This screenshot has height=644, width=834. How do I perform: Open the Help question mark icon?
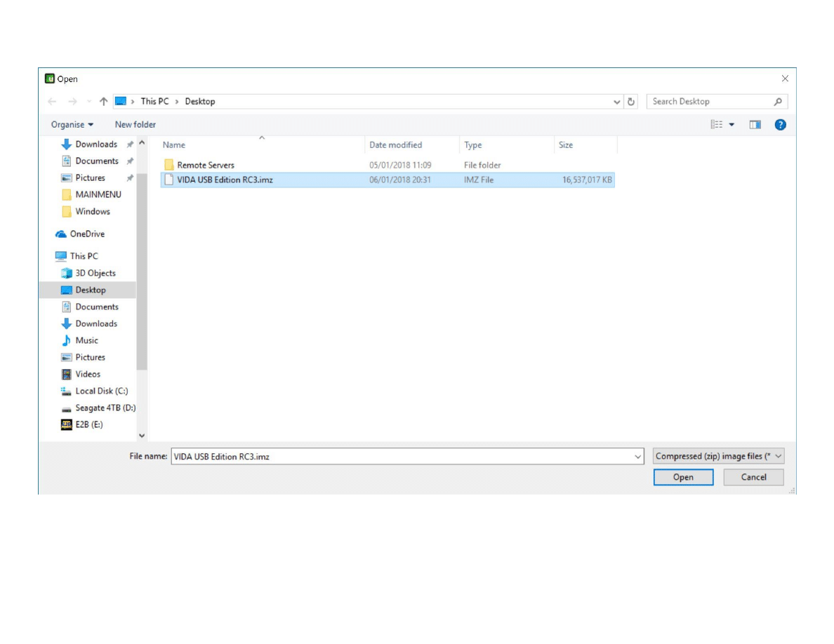(x=780, y=125)
